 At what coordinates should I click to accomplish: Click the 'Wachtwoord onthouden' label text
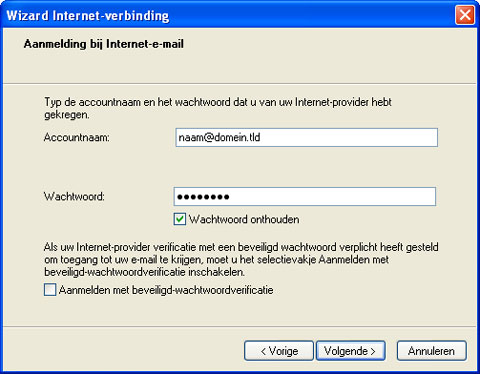point(244,219)
